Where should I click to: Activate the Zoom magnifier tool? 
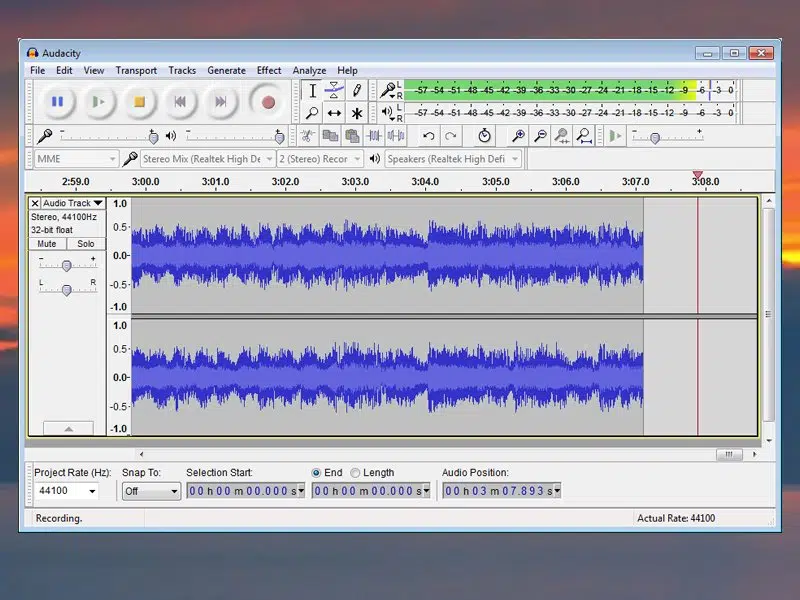[x=312, y=113]
